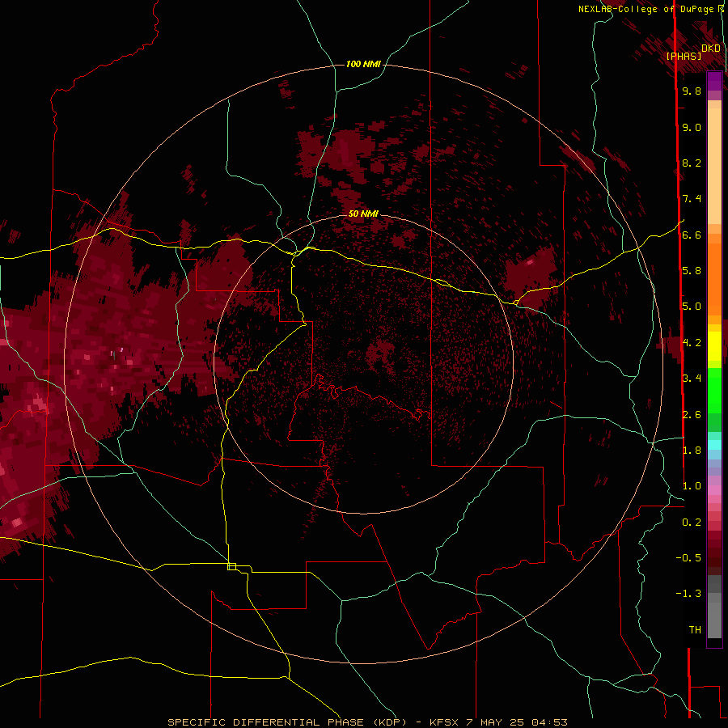Click the 9.8 value on the color scale

click(x=692, y=91)
